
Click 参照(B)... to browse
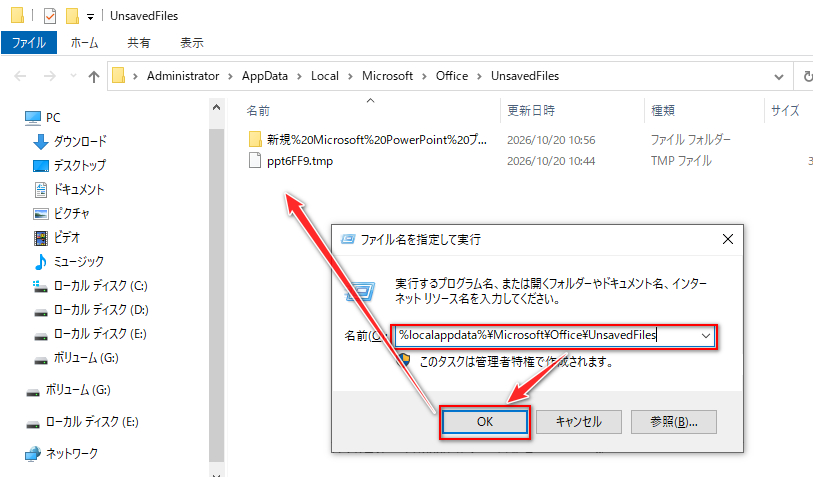pos(674,422)
